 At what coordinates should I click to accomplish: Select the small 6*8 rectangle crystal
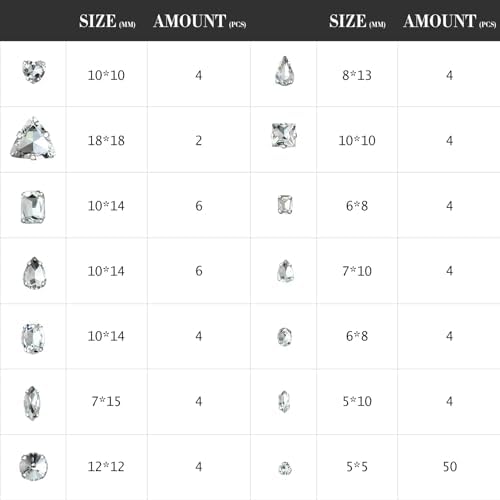pos(285,205)
